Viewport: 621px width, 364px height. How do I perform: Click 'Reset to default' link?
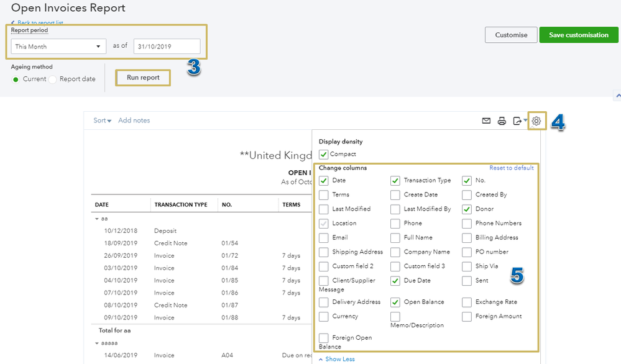[511, 168]
